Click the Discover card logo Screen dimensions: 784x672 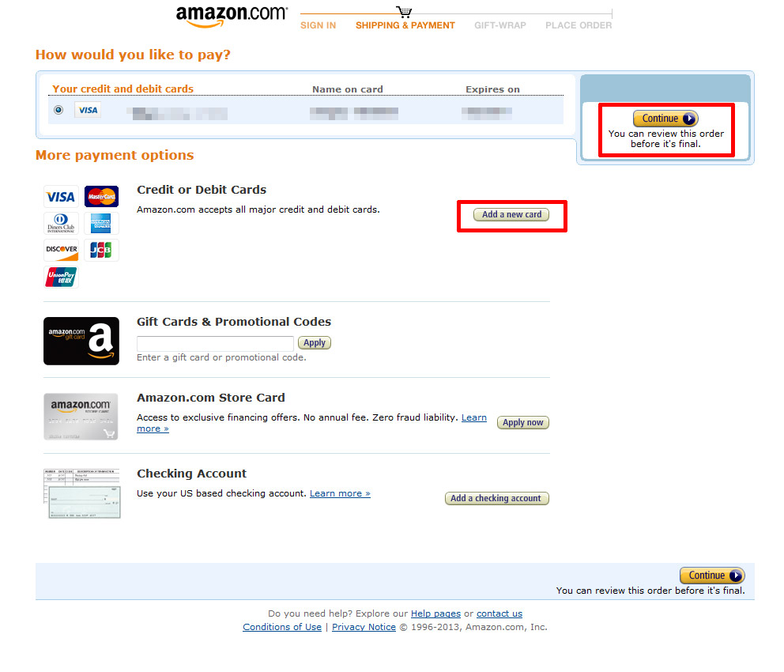tap(61, 250)
